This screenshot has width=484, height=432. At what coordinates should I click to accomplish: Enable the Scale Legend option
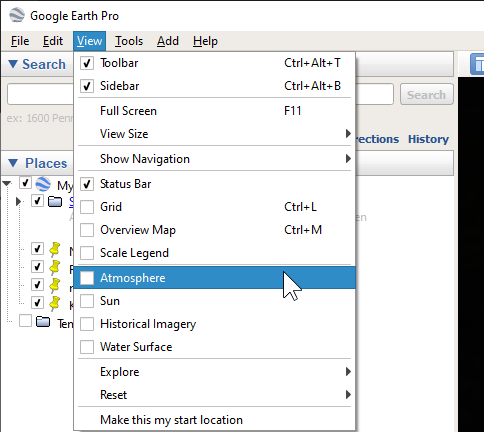tap(215, 253)
